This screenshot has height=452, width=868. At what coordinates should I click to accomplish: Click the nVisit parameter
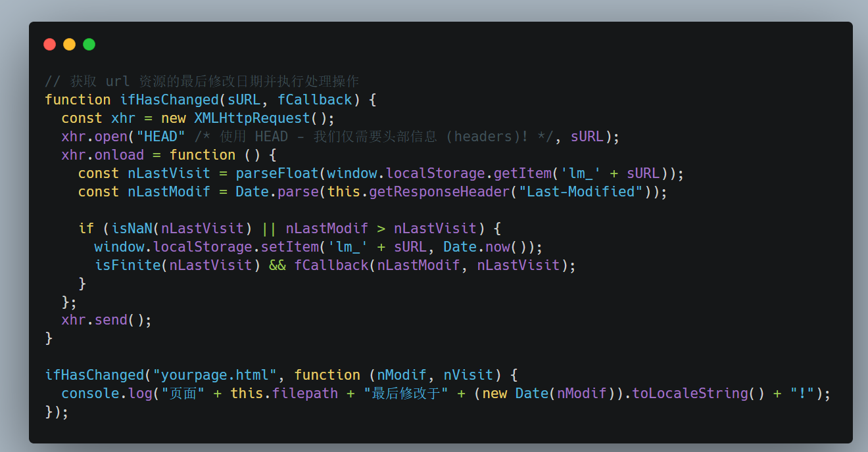coord(468,375)
